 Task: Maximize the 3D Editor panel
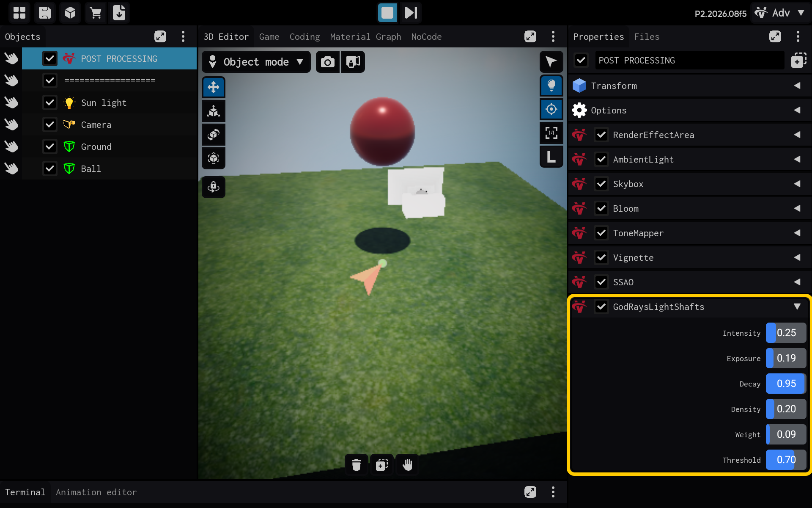tap(530, 36)
